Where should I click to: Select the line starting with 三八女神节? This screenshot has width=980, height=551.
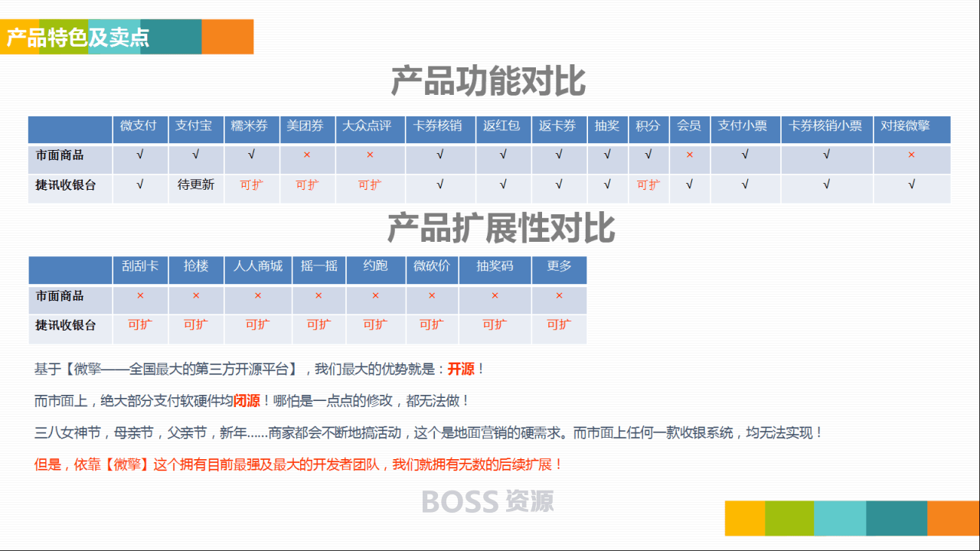(429, 433)
